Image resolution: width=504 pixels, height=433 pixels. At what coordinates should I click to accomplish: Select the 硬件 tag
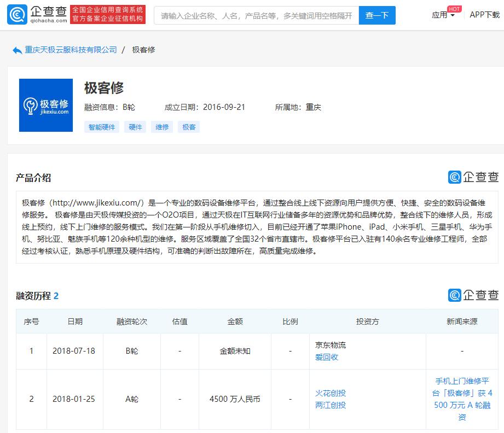[136, 126]
